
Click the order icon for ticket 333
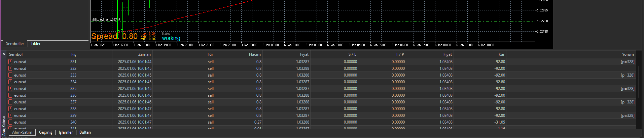click(x=10, y=75)
